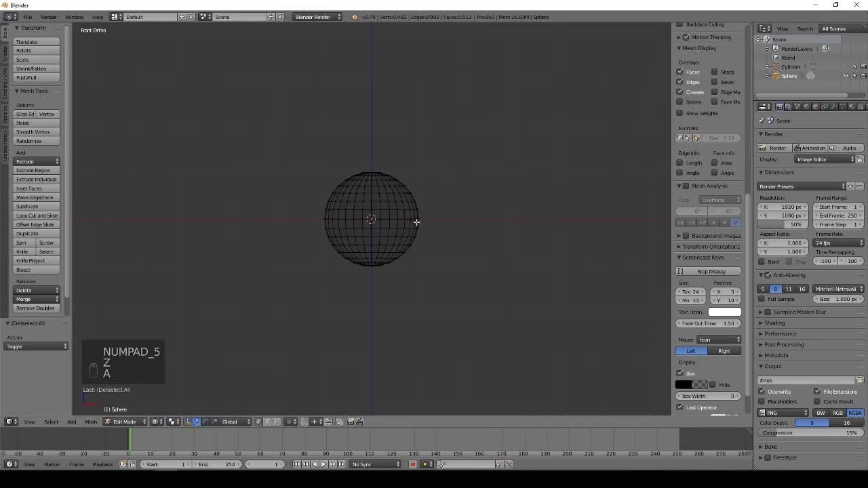Open the World properties tab icon
Image resolution: width=868 pixels, height=488 pixels.
click(806, 106)
